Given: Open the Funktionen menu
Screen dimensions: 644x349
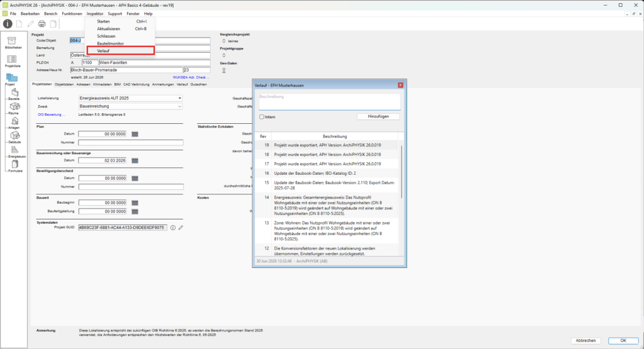Looking at the screenshot, I should [x=72, y=14].
